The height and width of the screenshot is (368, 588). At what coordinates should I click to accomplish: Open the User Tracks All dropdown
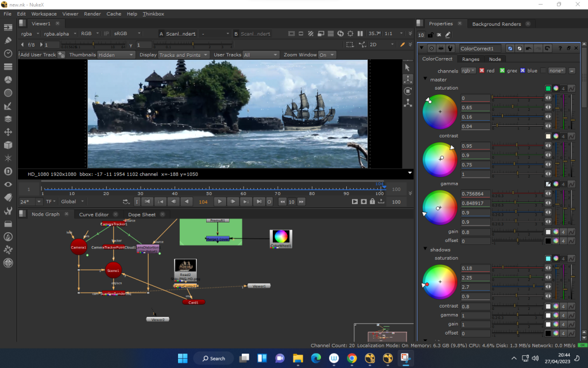coord(261,55)
